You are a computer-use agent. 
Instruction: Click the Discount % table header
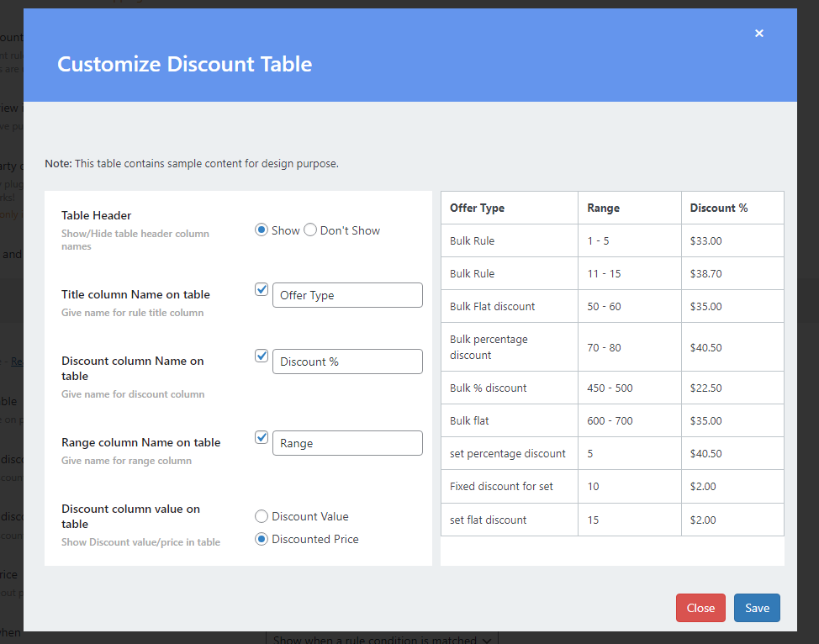[732, 208]
